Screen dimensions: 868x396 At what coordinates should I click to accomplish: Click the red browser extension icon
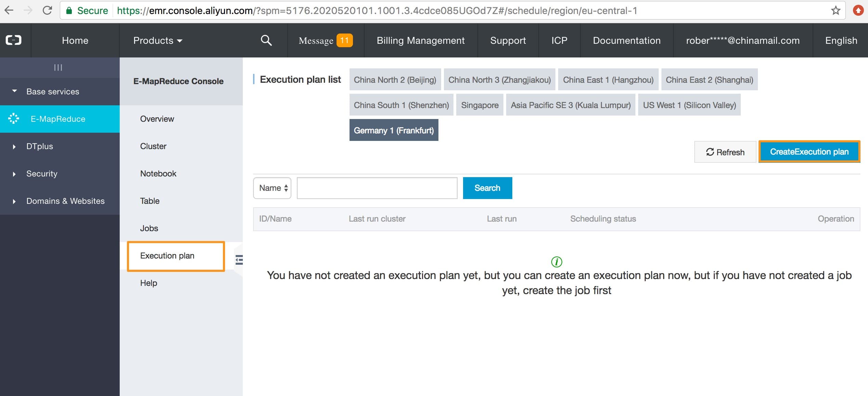tap(858, 11)
